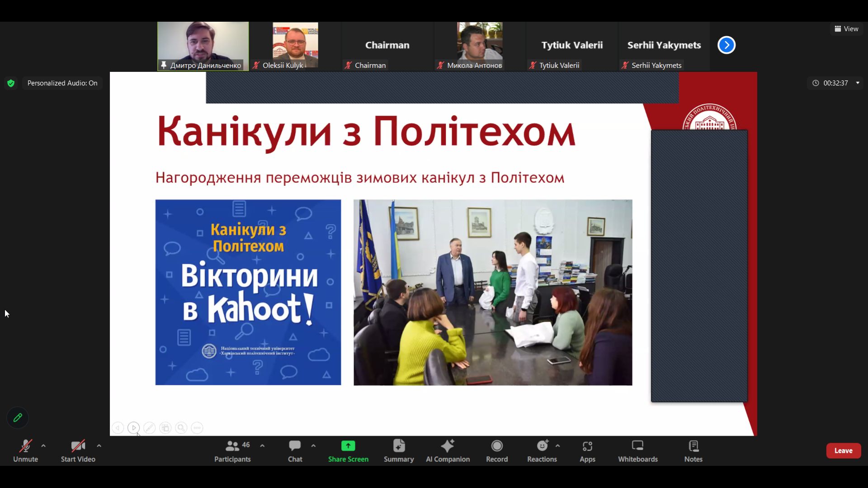Open the Chat panel
This screenshot has height=488, width=868.
(295, 450)
